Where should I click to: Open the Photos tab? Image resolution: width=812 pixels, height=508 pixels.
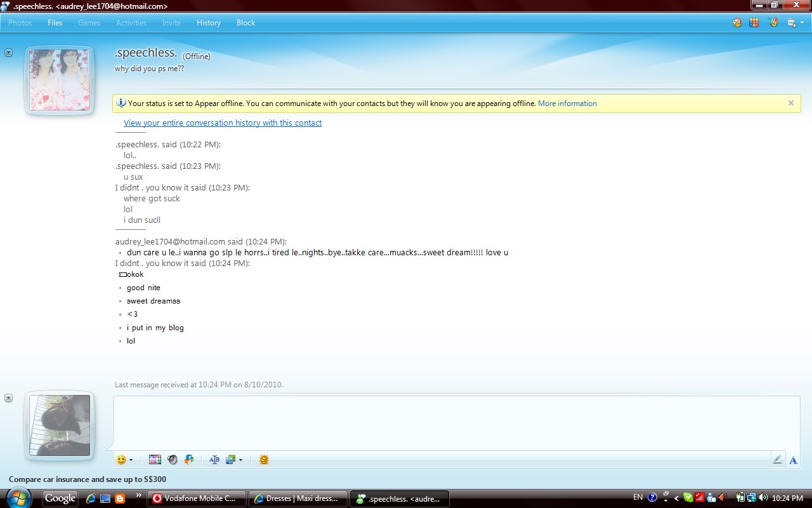pyautogui.click(x=20, y=23)
